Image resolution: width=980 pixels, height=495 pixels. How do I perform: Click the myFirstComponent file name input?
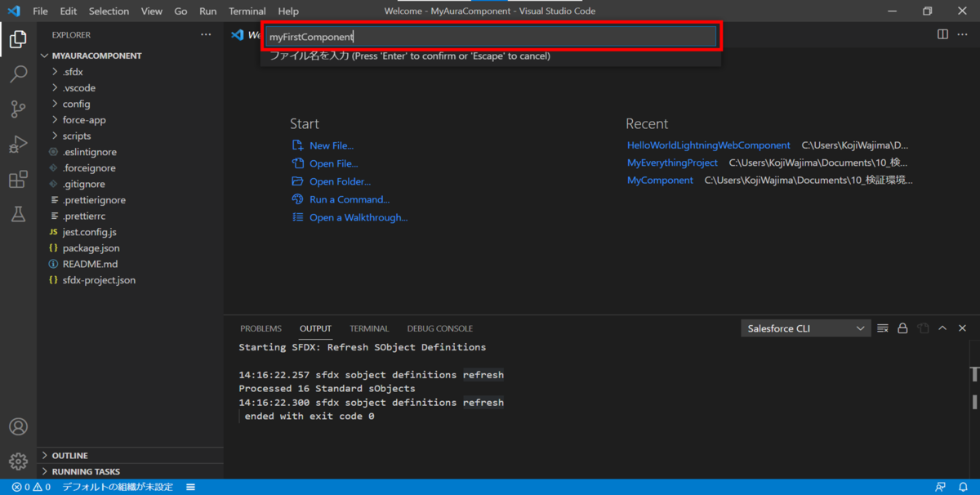[x=491, y=37]
